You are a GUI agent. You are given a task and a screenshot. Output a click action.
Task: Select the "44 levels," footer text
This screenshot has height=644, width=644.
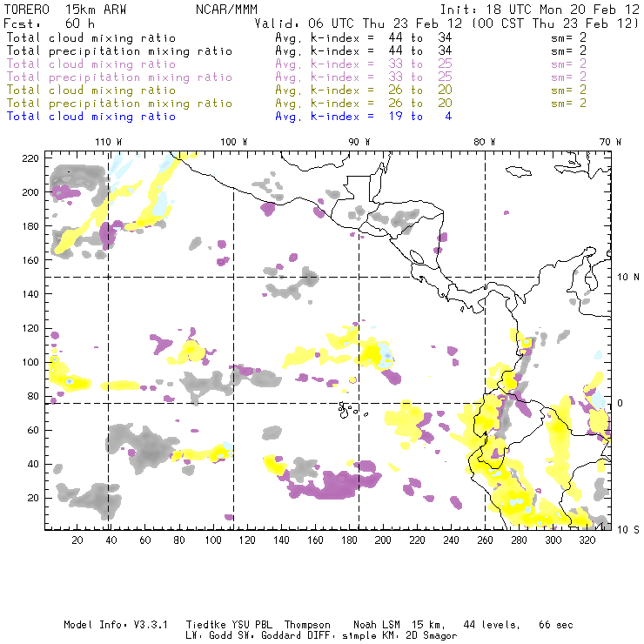[x=492, y=625]
